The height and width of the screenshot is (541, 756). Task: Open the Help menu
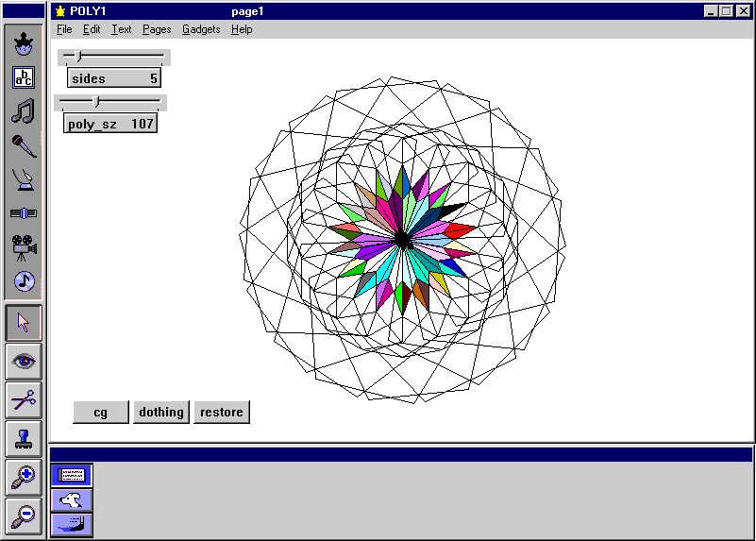[242, 29]
